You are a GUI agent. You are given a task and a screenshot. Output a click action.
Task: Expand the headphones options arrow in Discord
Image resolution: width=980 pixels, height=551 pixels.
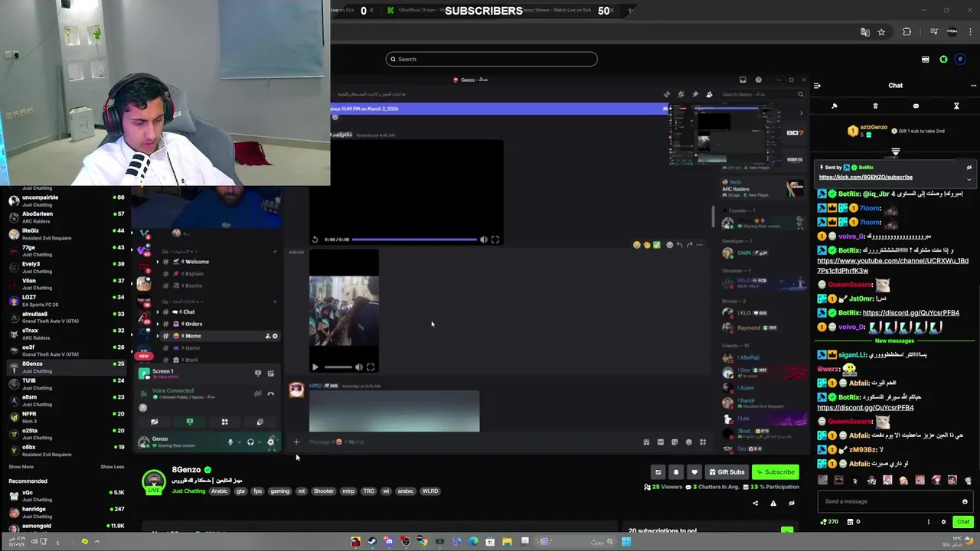point(259,442)
